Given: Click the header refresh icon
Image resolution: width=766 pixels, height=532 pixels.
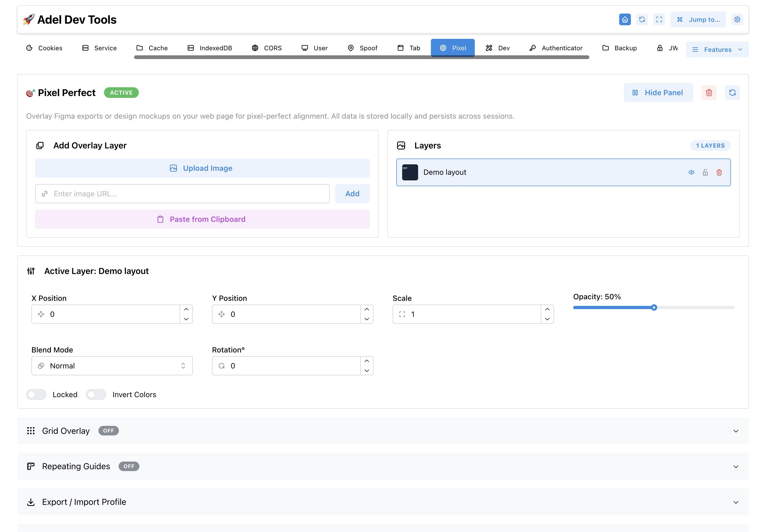Looking at the screenshot, I should click(x=642, y=19).
